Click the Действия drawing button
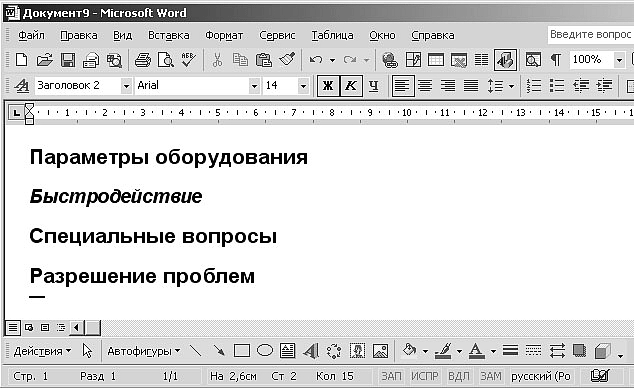This screenshot has height=388, width=634. tap(42, 351)
